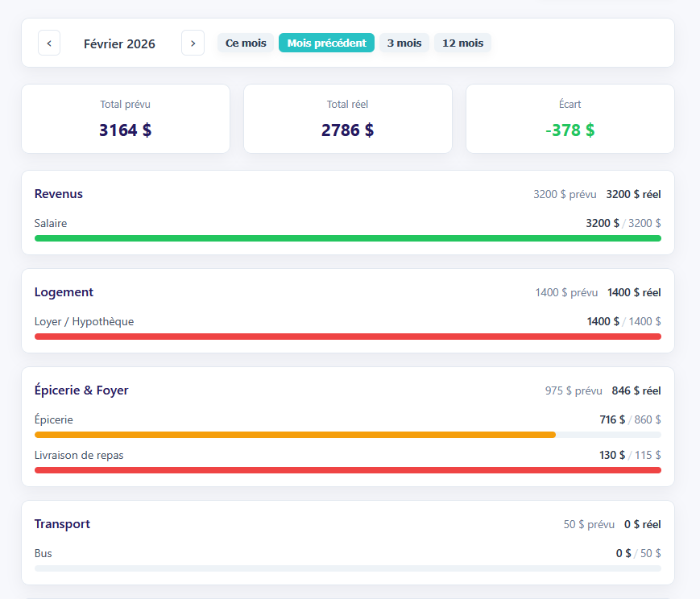Click the "Février 2026" month label
The width and height of the screenshot is (700, 599).
(x=119, y=43)
